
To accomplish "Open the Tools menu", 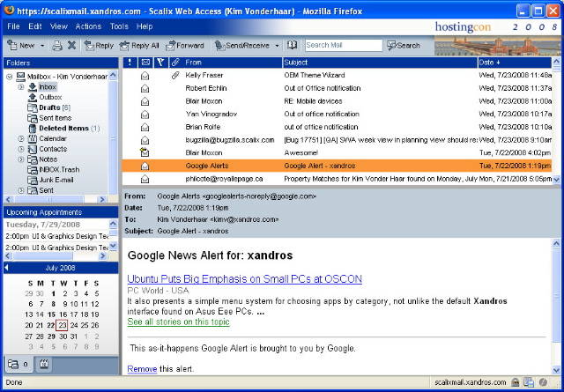I will tap(118, 26).
